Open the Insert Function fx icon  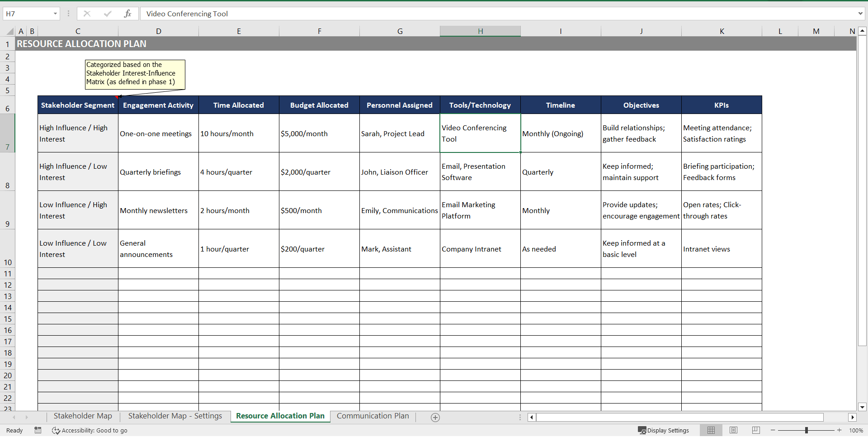click(x=127, y=14)
